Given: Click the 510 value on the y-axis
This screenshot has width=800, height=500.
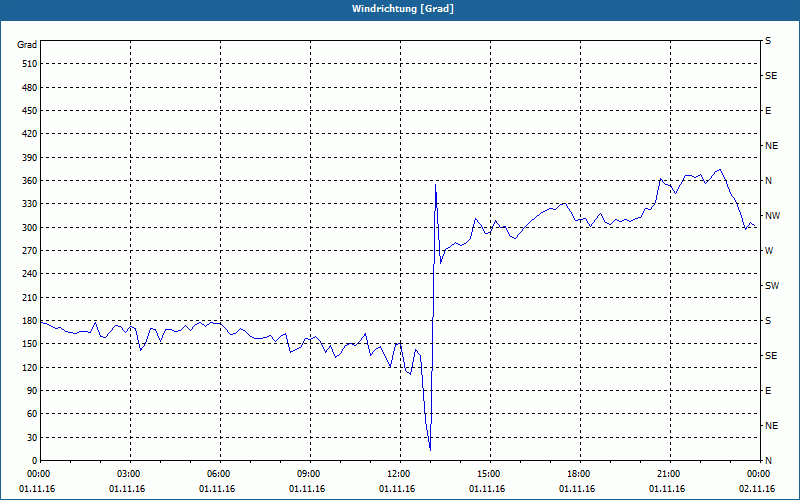Looking at the screenshot, I should point(30,64).
